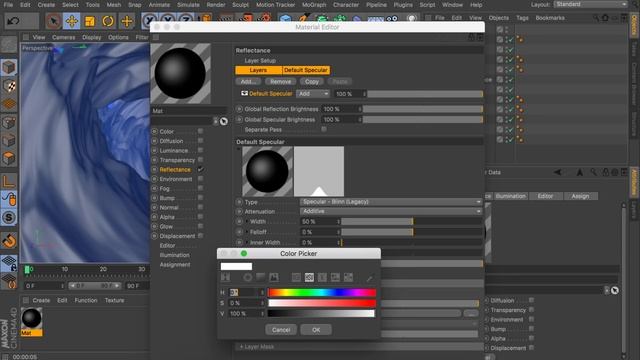Enable the Glow channel checkbox

[200, 226]
